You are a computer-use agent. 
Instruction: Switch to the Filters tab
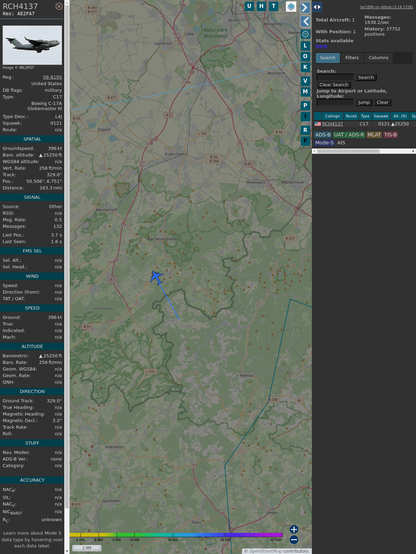(x=352, y=58)
